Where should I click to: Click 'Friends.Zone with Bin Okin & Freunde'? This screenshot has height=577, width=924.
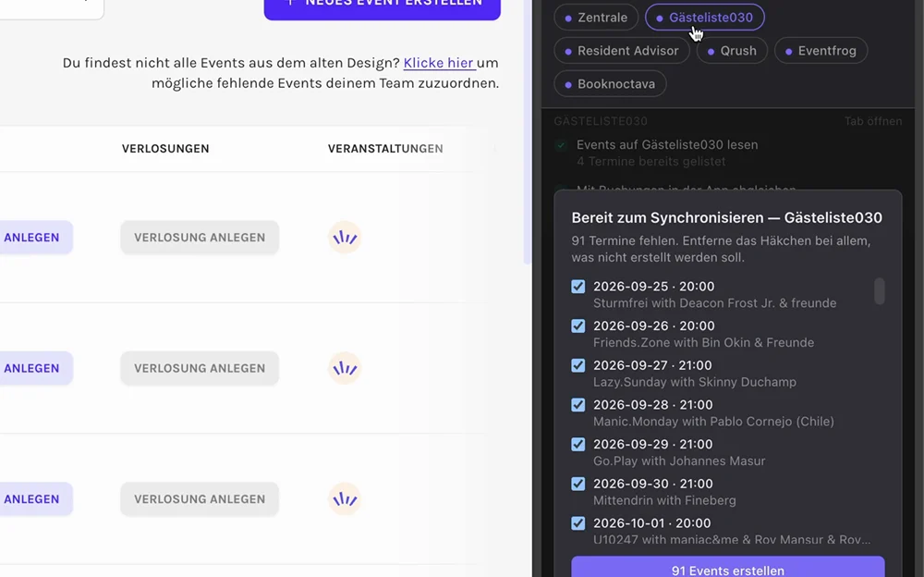tap(703, 343)
